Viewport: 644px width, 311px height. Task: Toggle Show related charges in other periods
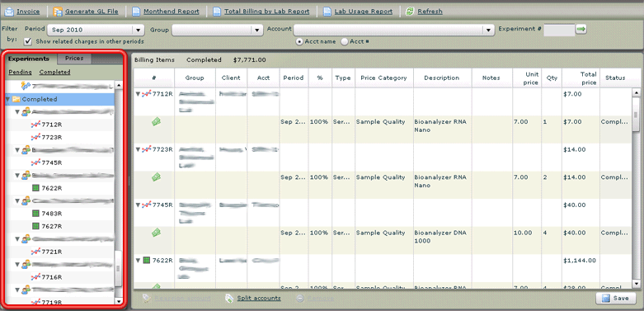coord(28,41)
